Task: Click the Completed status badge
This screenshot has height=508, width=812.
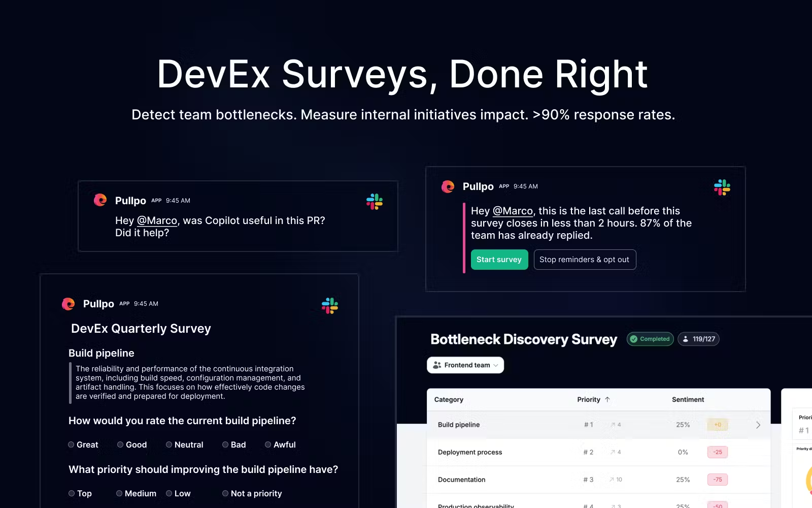Action: tap(650, 339)
